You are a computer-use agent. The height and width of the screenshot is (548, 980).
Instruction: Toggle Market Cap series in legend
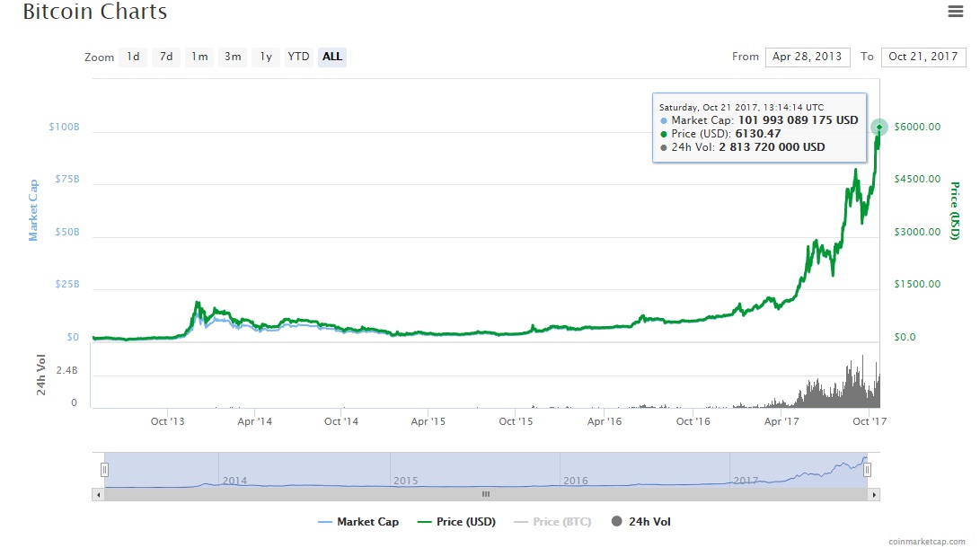click(358, 522)
